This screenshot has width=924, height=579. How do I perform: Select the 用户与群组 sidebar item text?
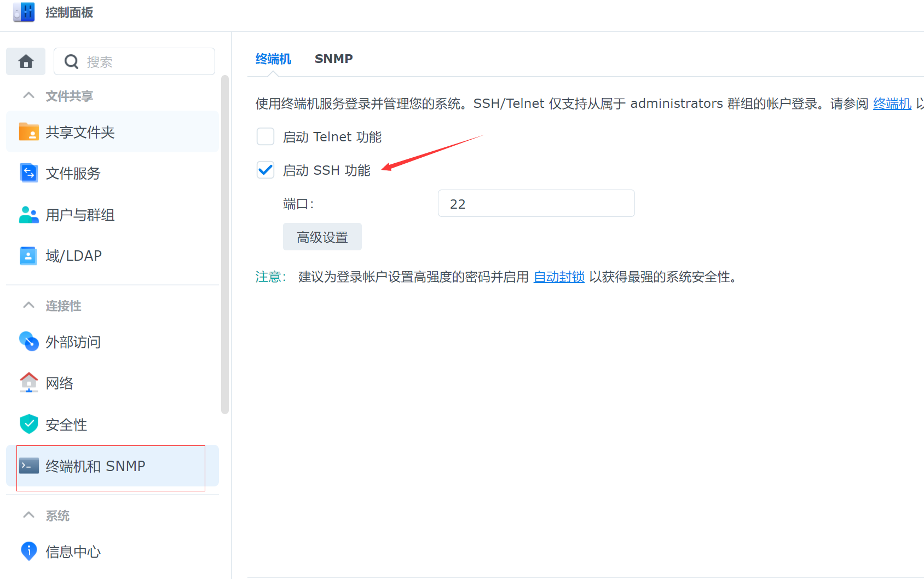click(80, 215)
